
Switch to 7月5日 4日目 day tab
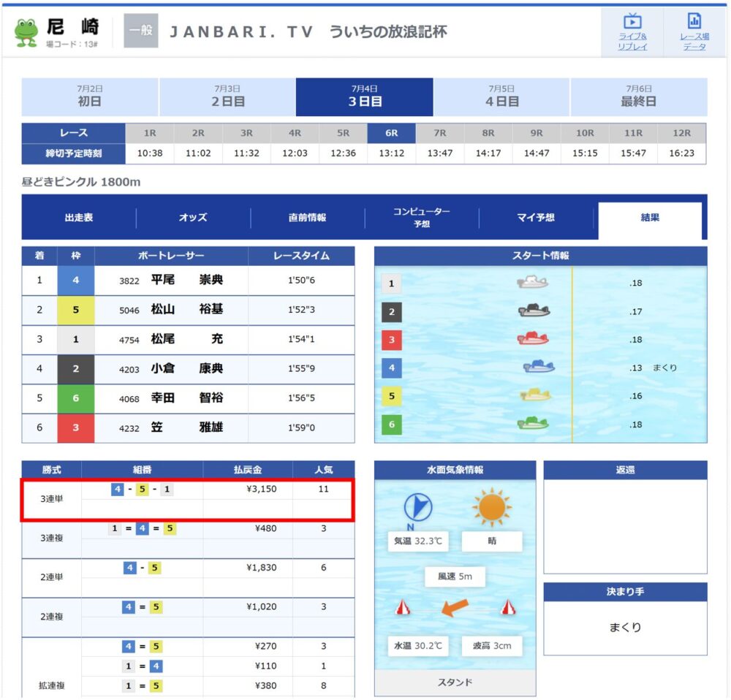501,96
